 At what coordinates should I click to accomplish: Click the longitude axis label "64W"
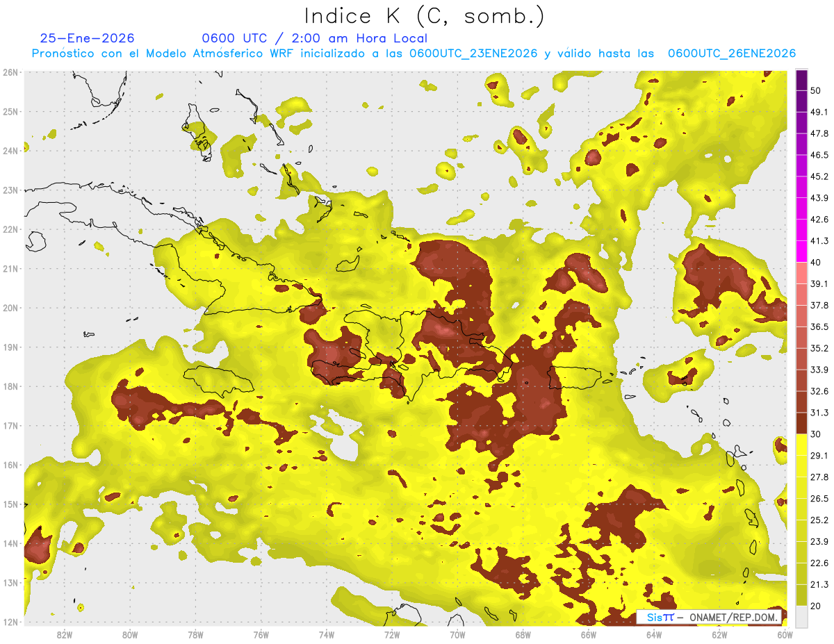[x=654, y=634]
